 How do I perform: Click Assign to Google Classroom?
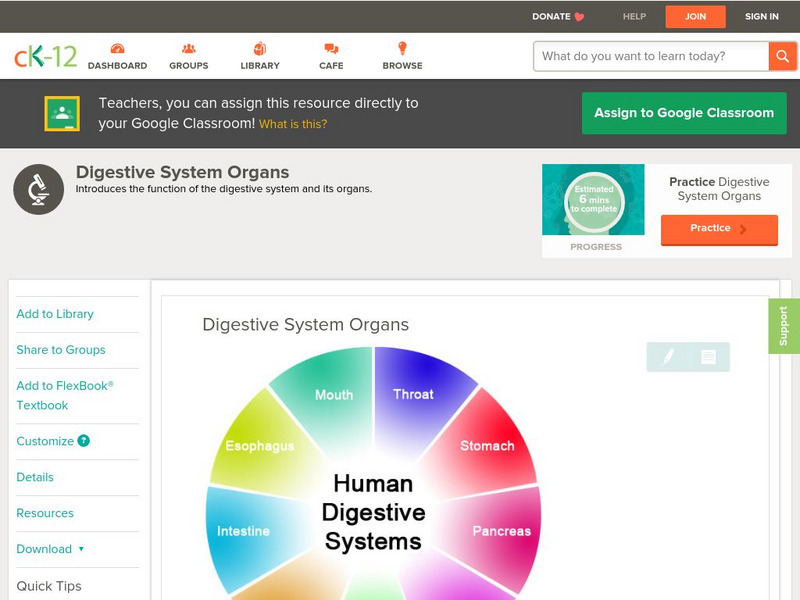click(x=683, y=113)
